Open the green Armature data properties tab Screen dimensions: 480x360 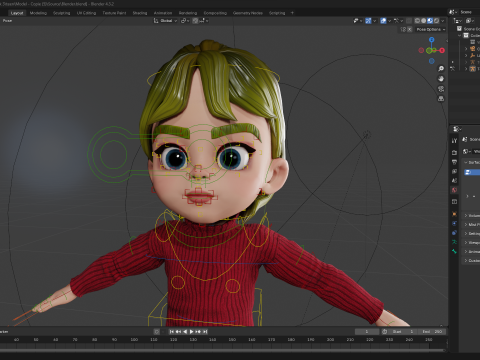[x=454, y=242]
